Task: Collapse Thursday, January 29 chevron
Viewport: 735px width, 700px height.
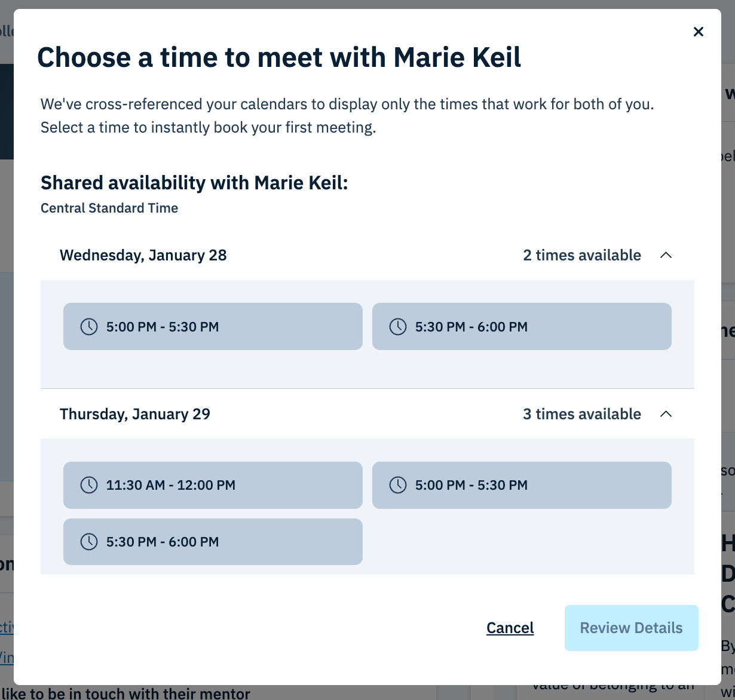Action: click(666, 414)
